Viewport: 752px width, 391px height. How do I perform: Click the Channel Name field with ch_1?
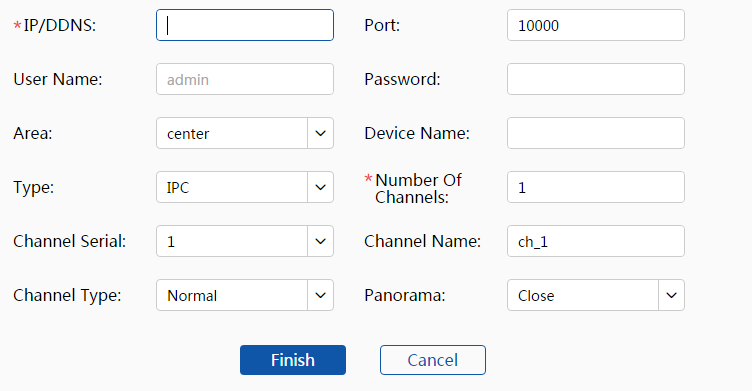[x=596, y=241]
